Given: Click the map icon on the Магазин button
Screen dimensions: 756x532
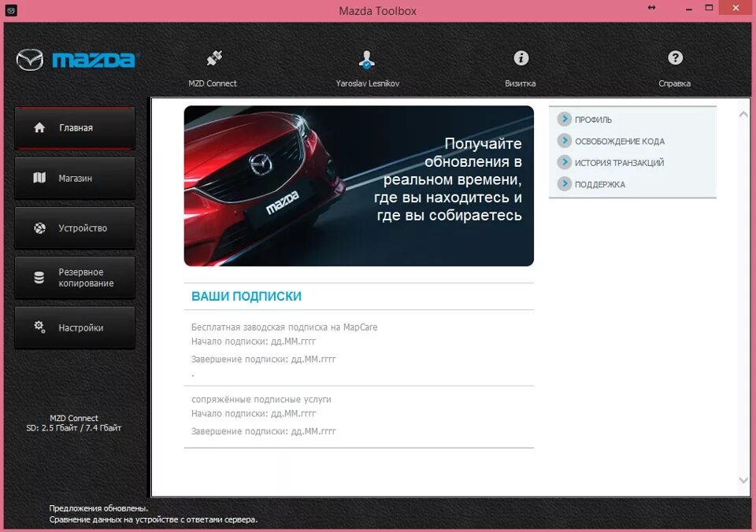Looking at the screenshot, I should point(39,178).
